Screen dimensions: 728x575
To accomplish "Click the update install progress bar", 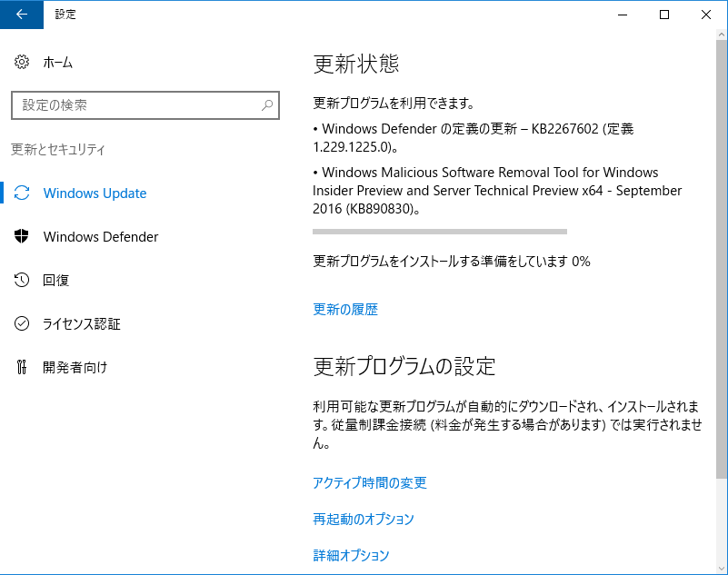I will tap(440, 231).
